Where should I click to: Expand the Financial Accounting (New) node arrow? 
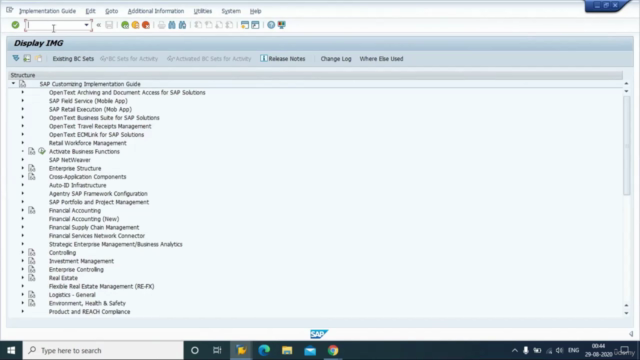pos(22,219)
